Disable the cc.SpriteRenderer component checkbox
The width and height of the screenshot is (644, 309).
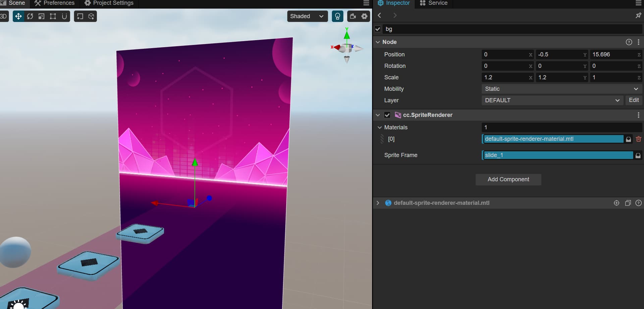(387, 115)
